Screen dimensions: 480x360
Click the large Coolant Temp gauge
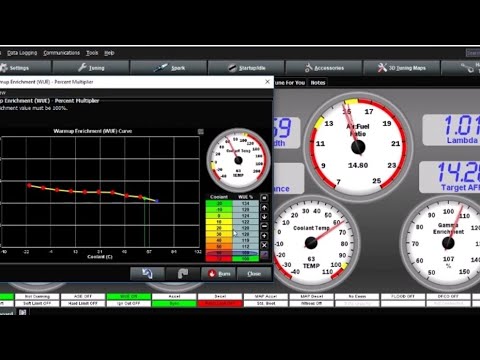click(x=312, y=243)
